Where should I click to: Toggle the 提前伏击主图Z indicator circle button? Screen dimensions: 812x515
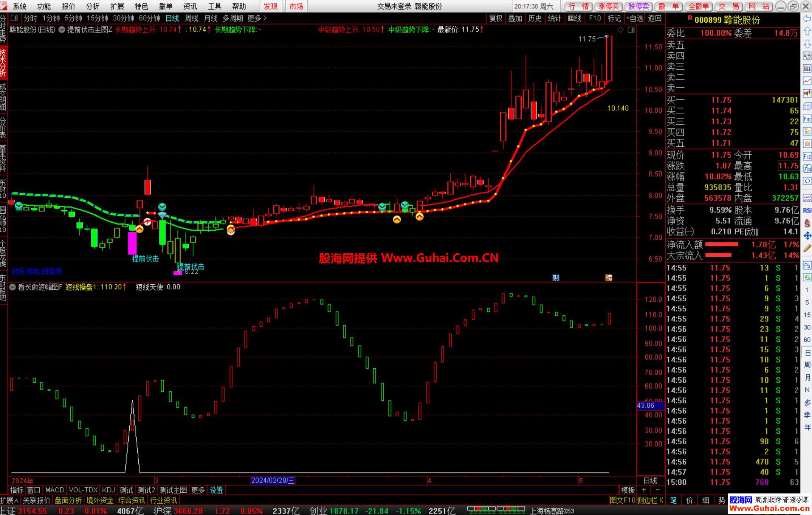click(x=62, y=29)
